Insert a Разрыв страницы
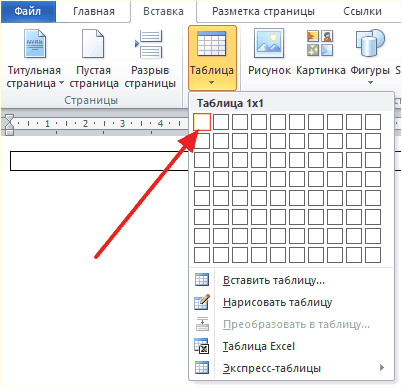 coord(150,59)
